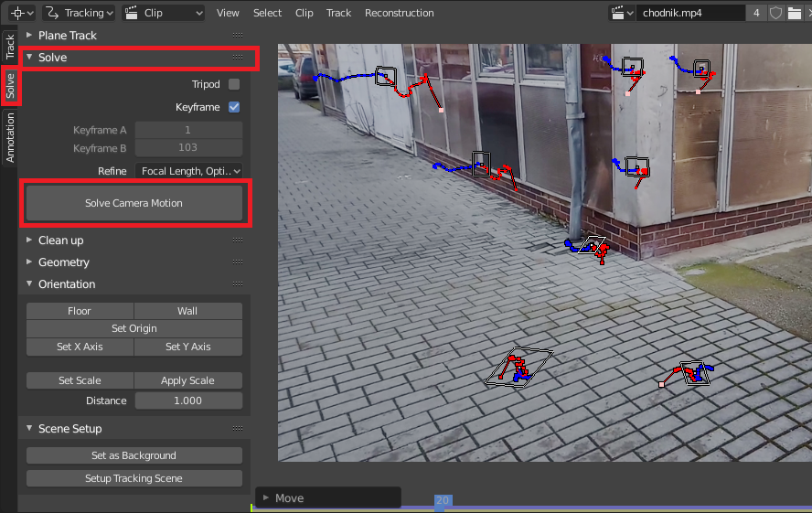Expand the Clean up panel

click(29, 240)
